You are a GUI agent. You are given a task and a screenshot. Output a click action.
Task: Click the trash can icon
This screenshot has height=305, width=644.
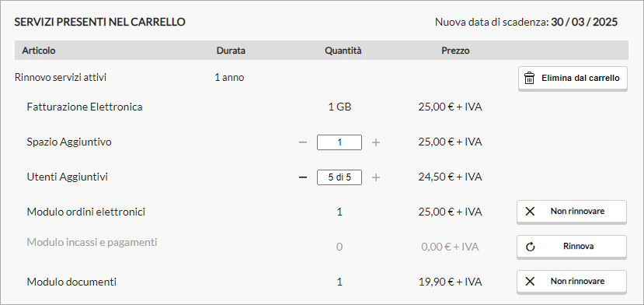tap(529, 78)
